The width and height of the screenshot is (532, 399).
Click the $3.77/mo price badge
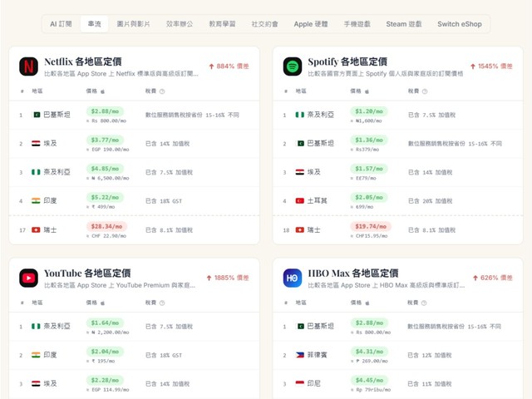106,140
